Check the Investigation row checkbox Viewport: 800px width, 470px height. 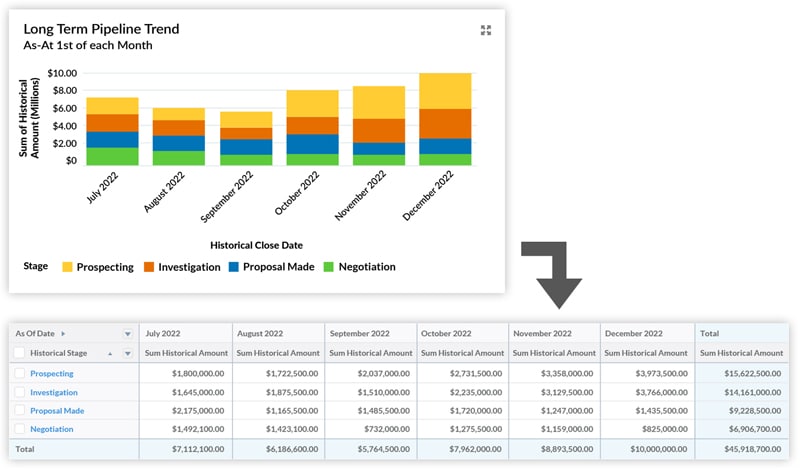tap(20, 392)
